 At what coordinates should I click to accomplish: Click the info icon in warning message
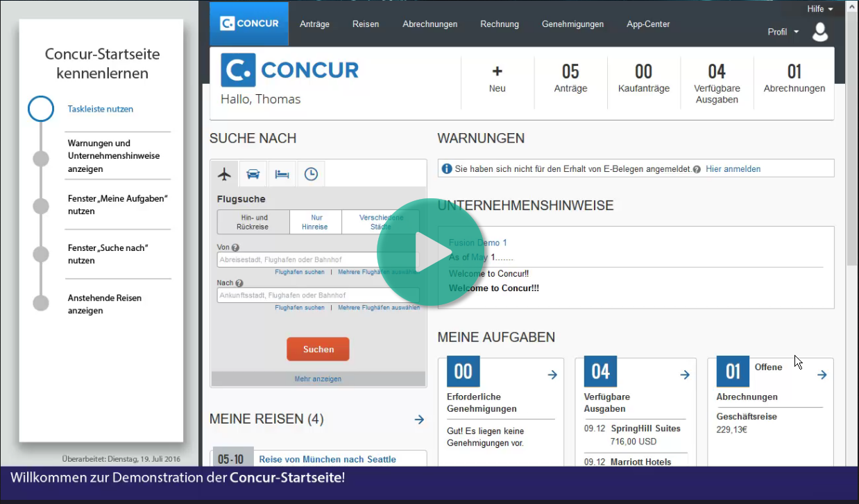point(447,168)
